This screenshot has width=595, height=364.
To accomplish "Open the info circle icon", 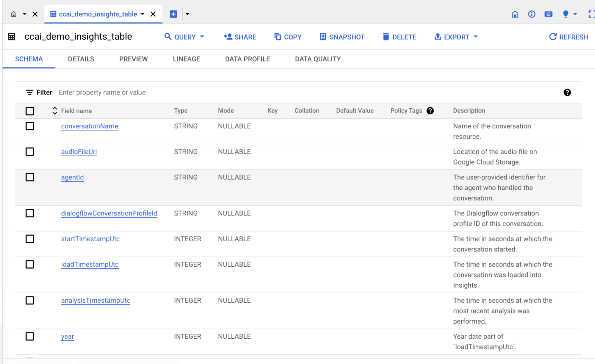I will tap(532, 14).
